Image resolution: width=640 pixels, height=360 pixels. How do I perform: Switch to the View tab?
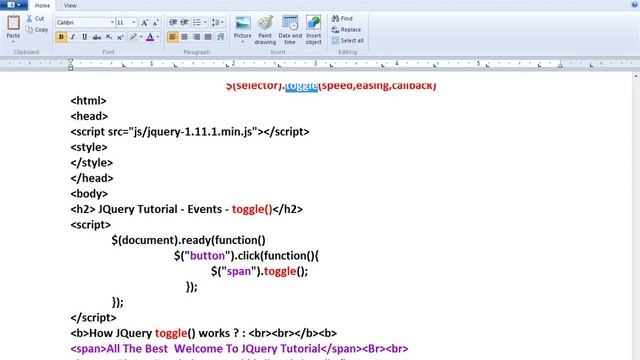pyautogui.click(x=70, y=5)
